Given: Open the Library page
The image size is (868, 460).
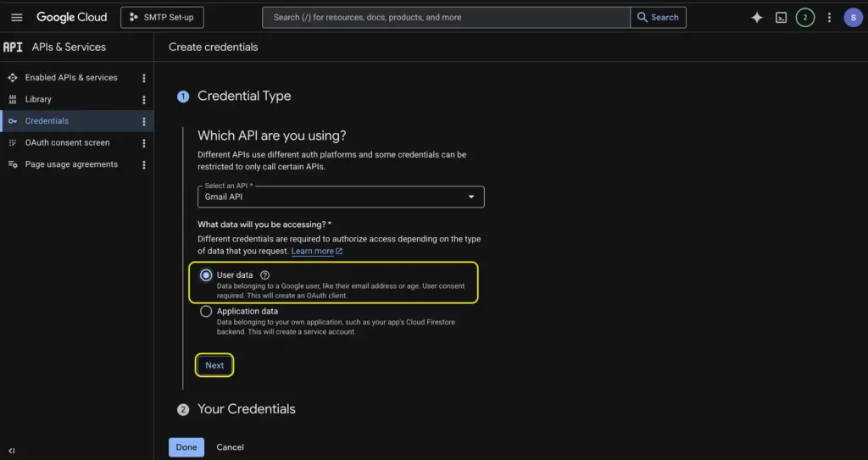Looking at the screenshot, I should click(38, 99).
